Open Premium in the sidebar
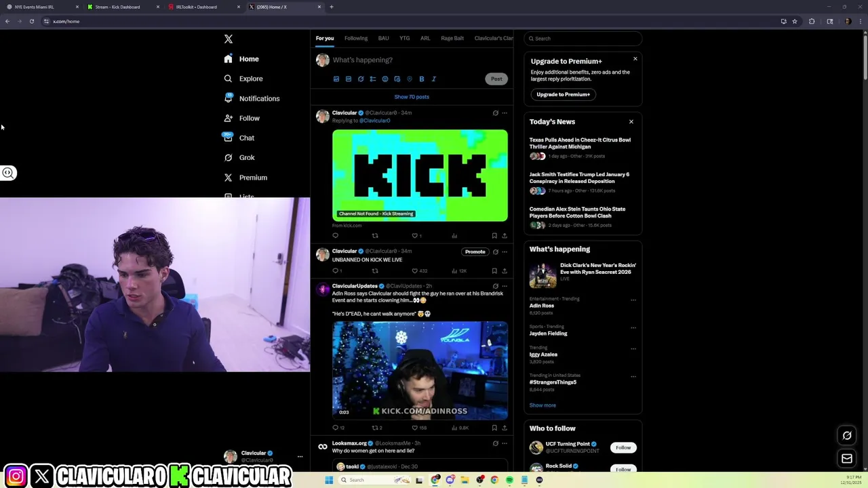The image size is (868, 488). (x=245, y=178)
